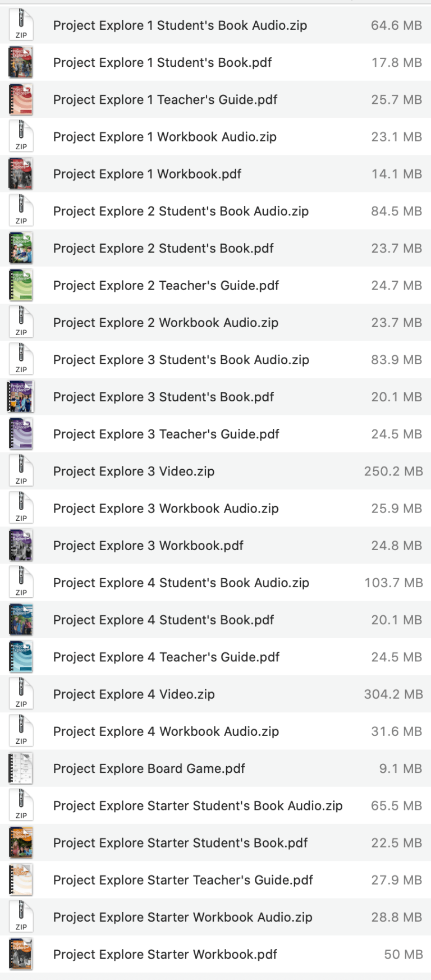Select the Project Explore Starter Workbook cover thumbnail
The width and height of the screenshot is (431, 980).
click(x=21, y=954)
